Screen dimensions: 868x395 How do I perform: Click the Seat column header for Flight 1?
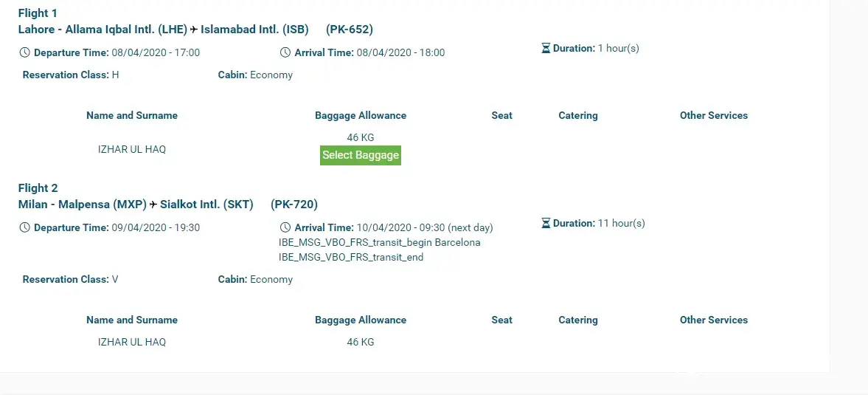pos(501,116)
